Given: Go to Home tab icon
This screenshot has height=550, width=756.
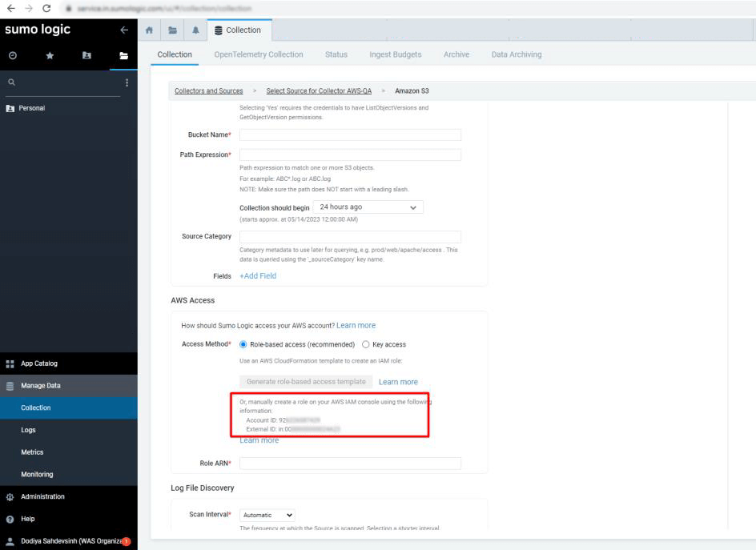Looking at the screenshot, I should click(x=150, y=30).
